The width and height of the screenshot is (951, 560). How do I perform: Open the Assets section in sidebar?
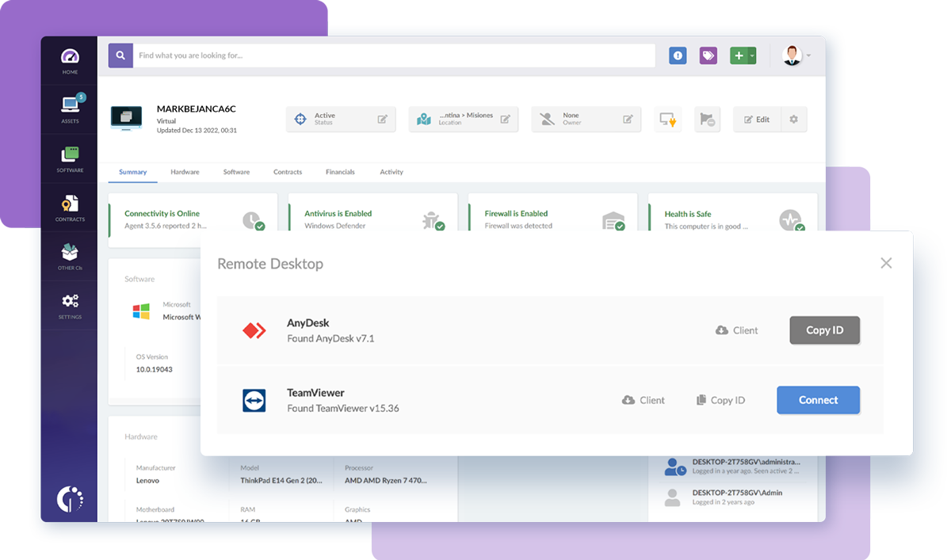70,109
